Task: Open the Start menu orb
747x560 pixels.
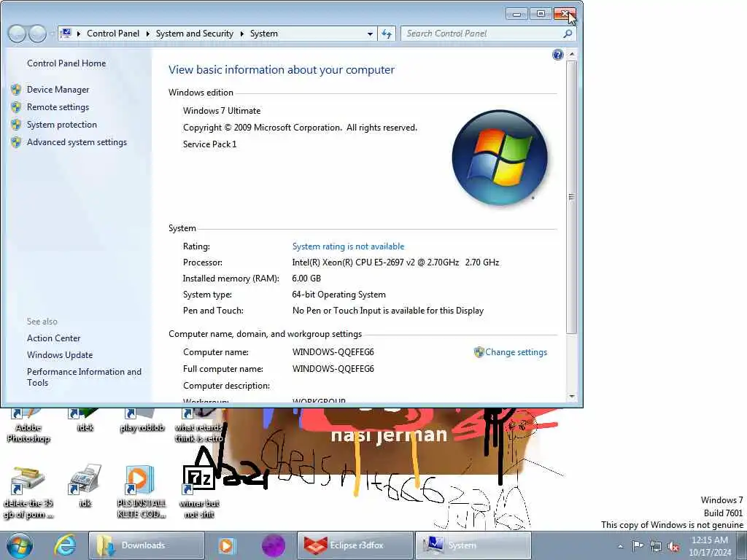Action: [x=19, y=545]
